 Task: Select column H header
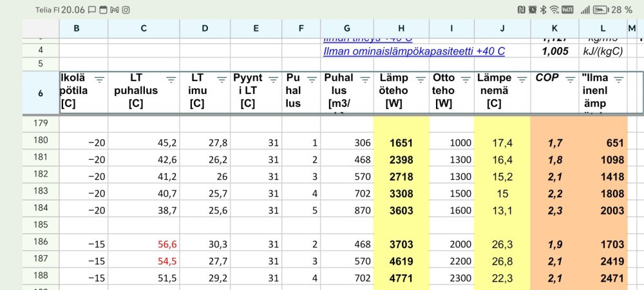401,28
